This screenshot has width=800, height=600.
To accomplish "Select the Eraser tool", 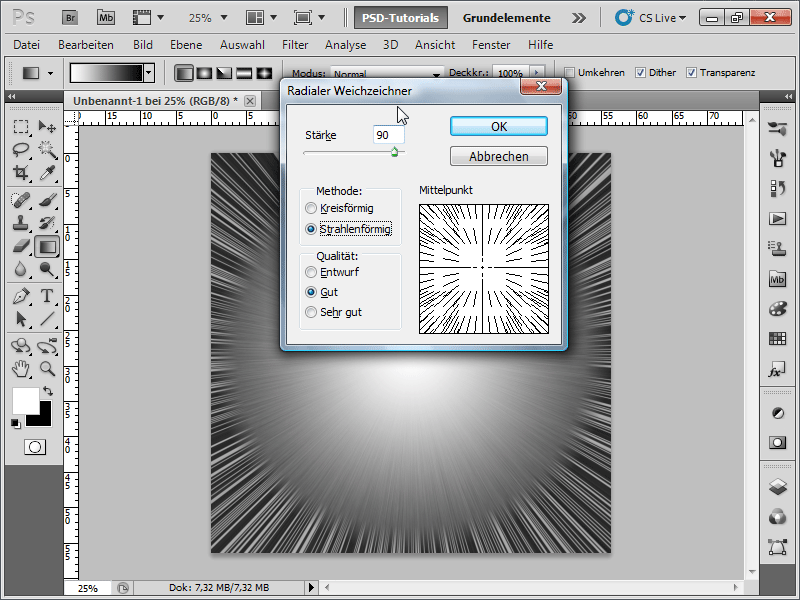I will coord(21,246).
